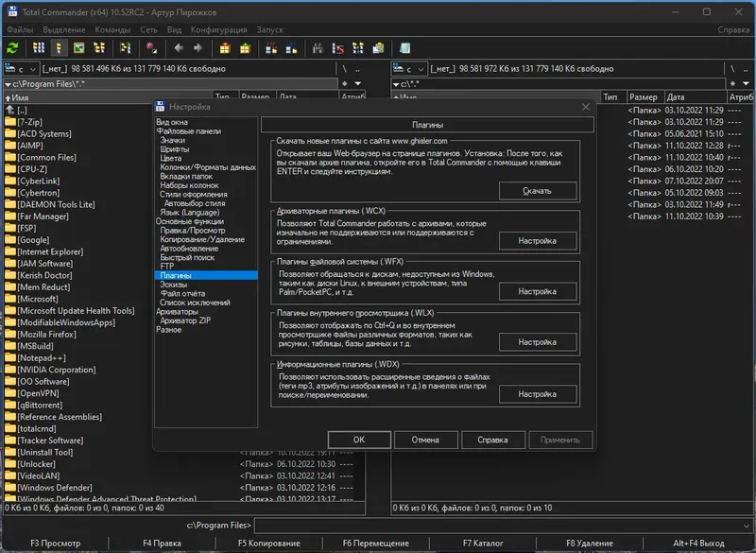
Task: Click the Notepad icon in toolbar
Action: pos(404,47)
